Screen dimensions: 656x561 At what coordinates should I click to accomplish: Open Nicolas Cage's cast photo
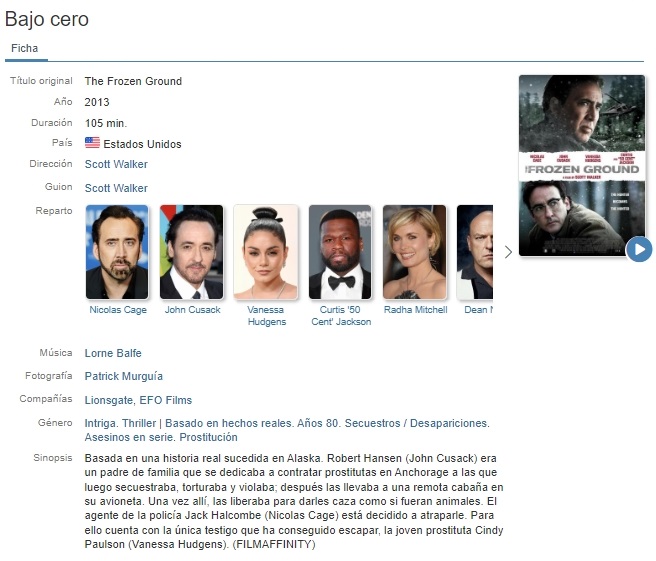(117, 252)
